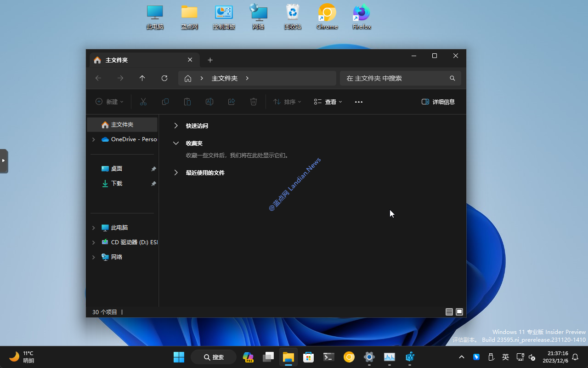Open the 查看 view dropdown
The image size is (588, 368).
pos(328,102)
